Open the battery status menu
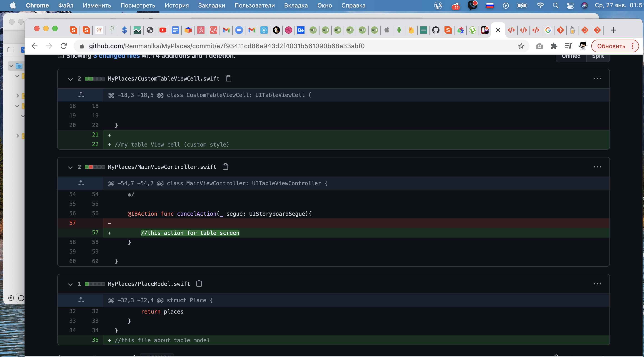 pos(522,5)
